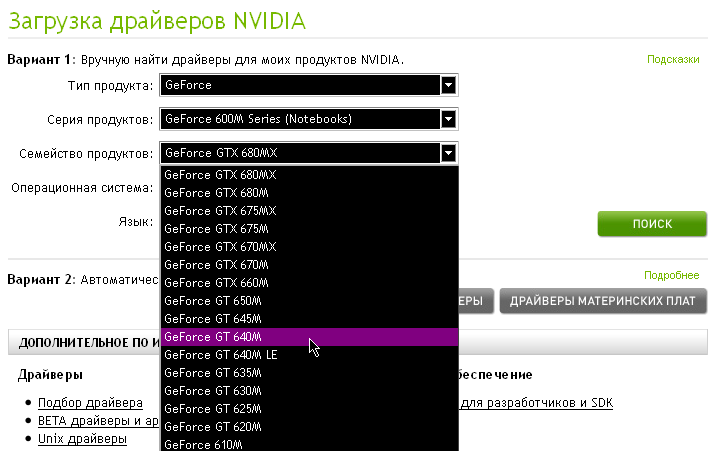Pick GeForce GTX 670M entry
The width and height of the screenshot is (716, 451).
coord(309,265)
